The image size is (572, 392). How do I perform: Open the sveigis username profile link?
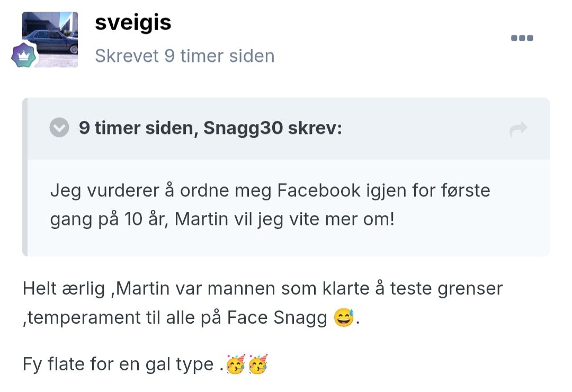[133, 23]
